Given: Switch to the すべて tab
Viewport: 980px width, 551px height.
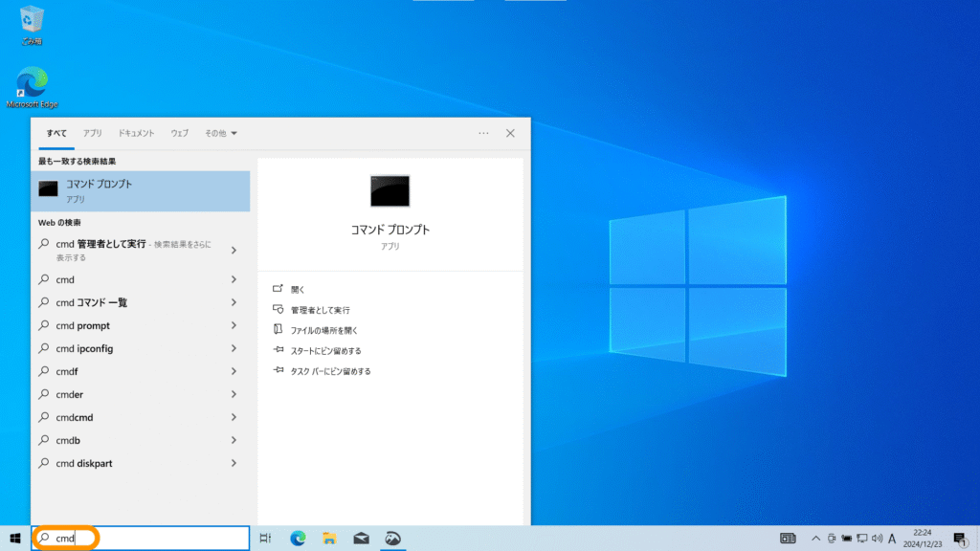Looking at the screenshot, I should [x=56, y=133].
